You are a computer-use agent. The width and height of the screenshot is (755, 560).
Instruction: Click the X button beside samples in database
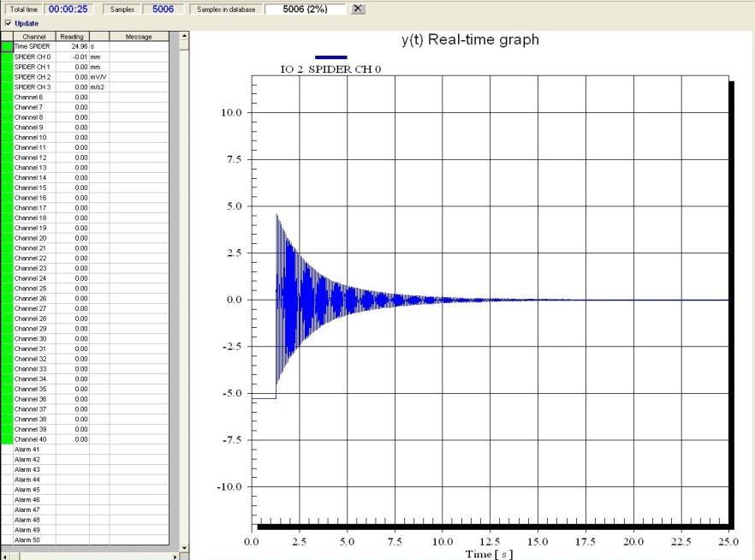[x=358, y=9]
